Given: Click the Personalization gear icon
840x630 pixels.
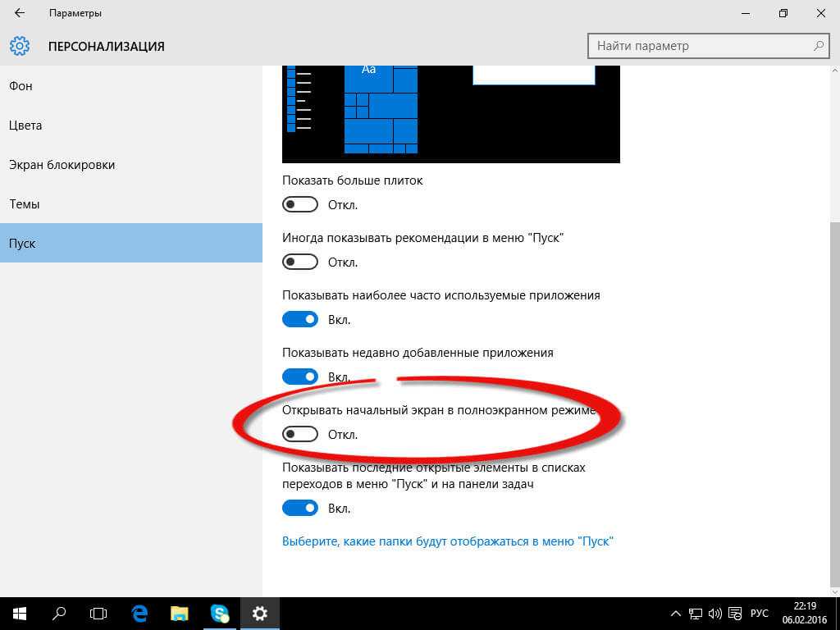Looking at the screenshot, I should point(20,46).
